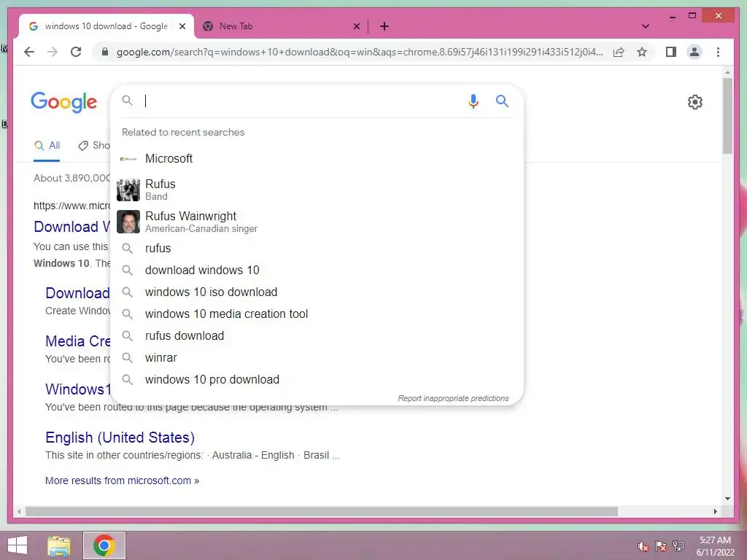Screen dimensions: 747x560
Task: Open the network tray icon
Action: click(678, 546)
